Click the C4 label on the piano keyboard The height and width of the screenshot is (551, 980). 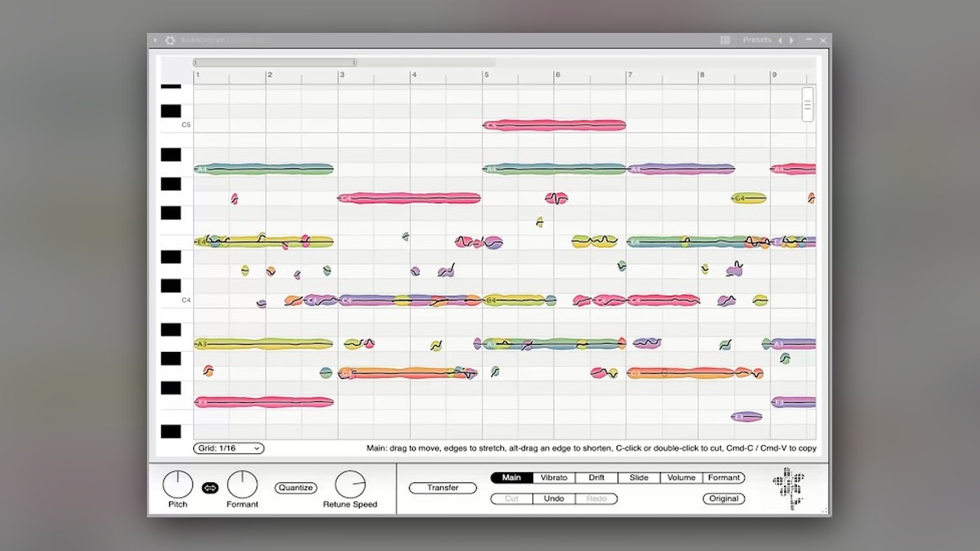tap(186, 300)
